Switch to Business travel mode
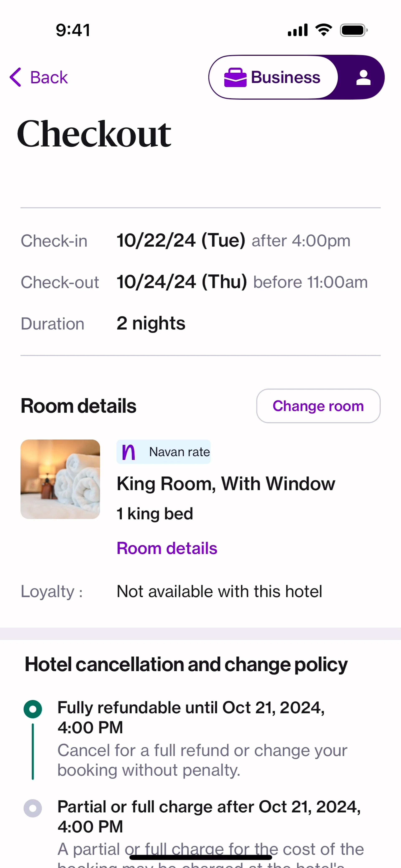 [x=273, y=77]
